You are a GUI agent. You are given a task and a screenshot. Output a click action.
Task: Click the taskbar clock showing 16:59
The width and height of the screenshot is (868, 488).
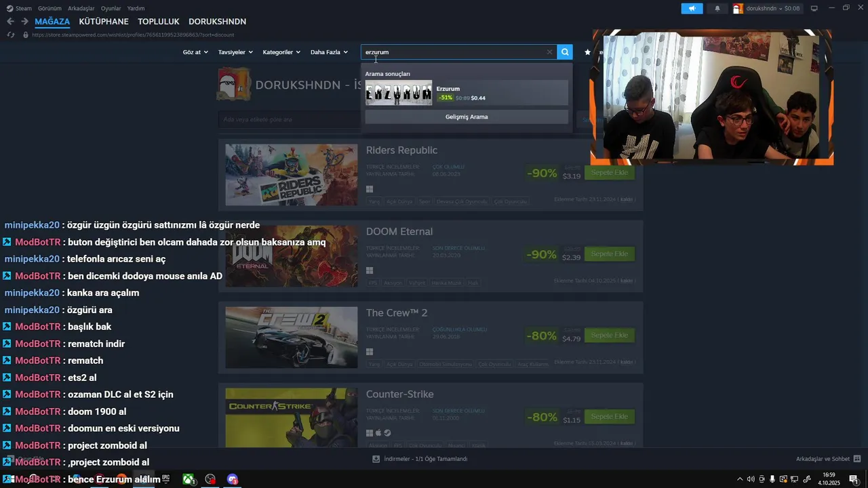pos(829,479)
